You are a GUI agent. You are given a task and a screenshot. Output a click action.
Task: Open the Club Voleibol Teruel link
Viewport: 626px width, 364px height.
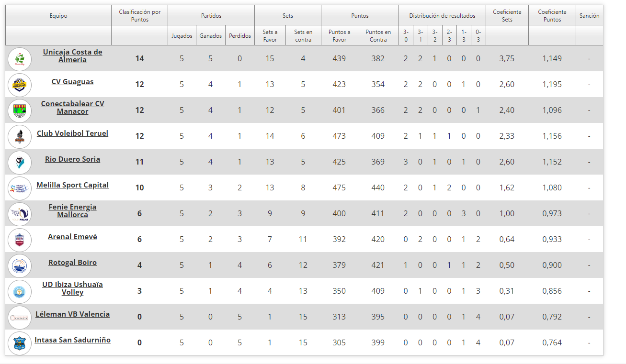point(72,133)
